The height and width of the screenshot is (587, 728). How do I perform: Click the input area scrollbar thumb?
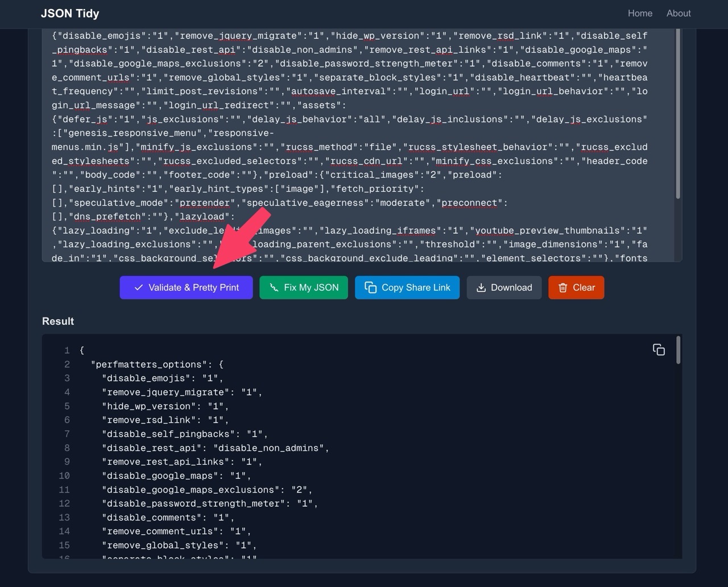[x=678, y=114]
